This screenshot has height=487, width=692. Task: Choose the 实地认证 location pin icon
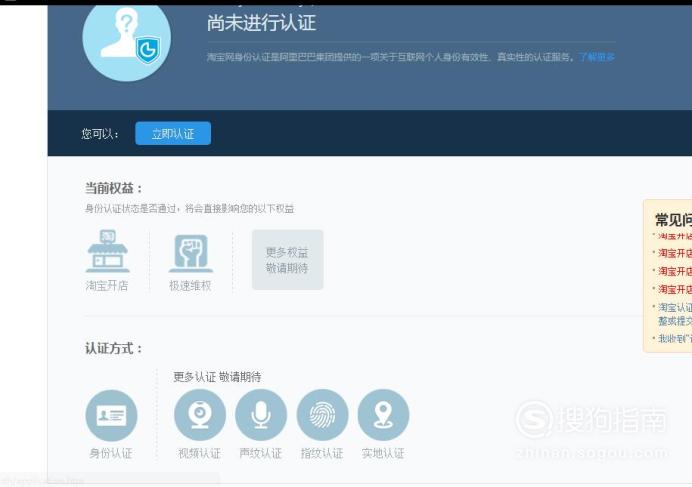[x=383, y=415]
